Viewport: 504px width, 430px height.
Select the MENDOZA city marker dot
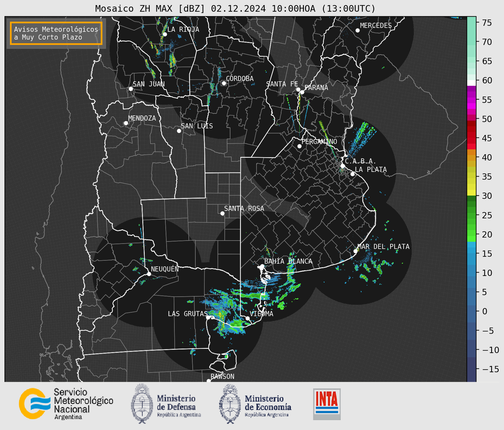click(126, 123)
